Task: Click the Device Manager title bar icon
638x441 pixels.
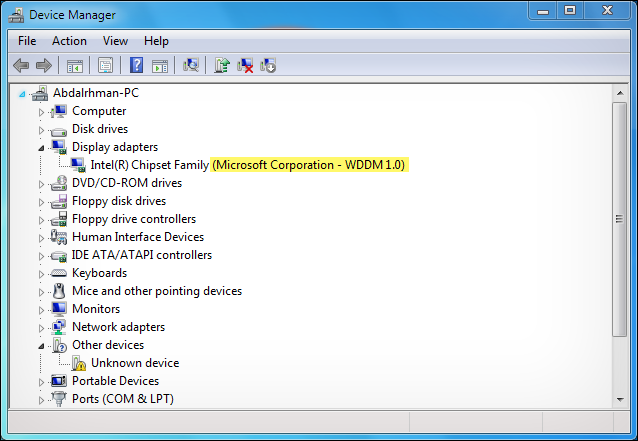Action: tap(17, 15)
